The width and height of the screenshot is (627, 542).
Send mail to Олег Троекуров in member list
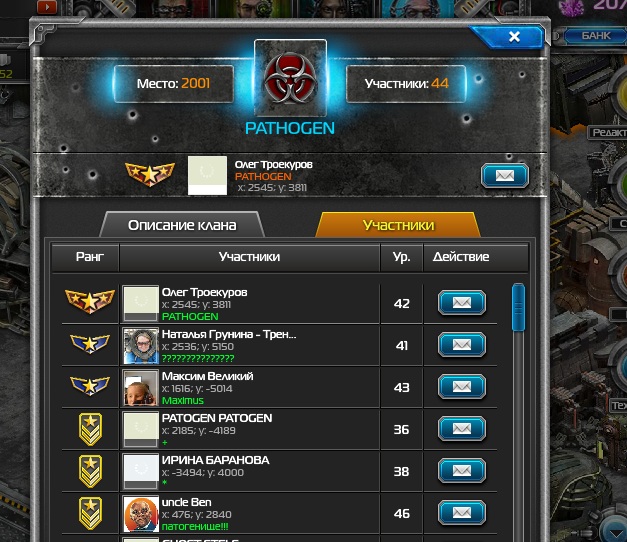click(x=462, y=303)
